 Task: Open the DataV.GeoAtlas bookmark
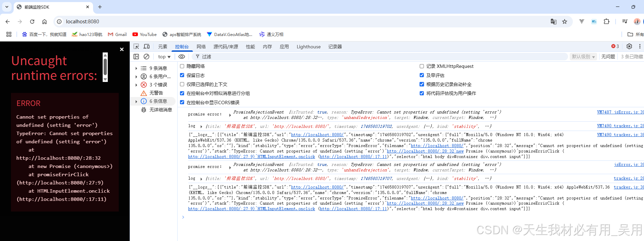point(230,34)
